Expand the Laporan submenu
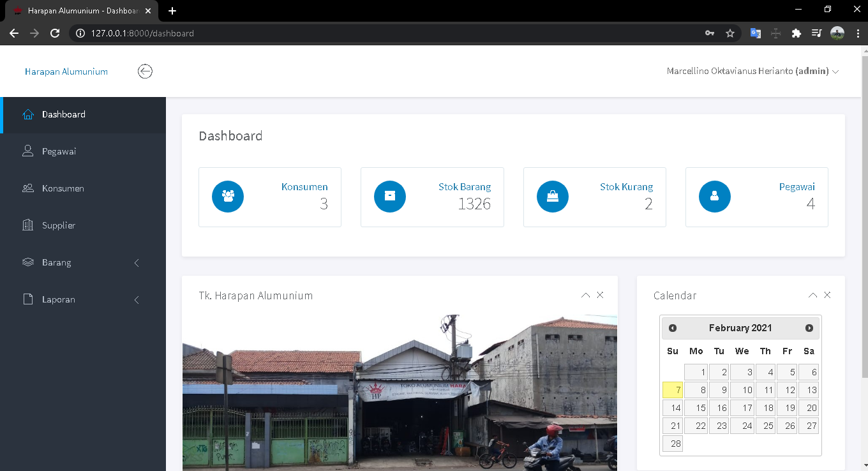868x471 pixels. 83,299
